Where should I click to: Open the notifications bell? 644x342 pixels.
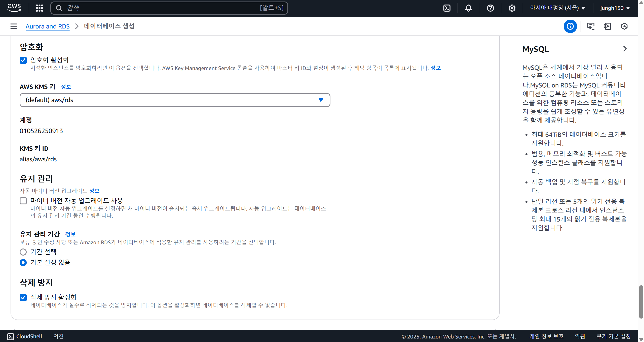click(468, 8)
